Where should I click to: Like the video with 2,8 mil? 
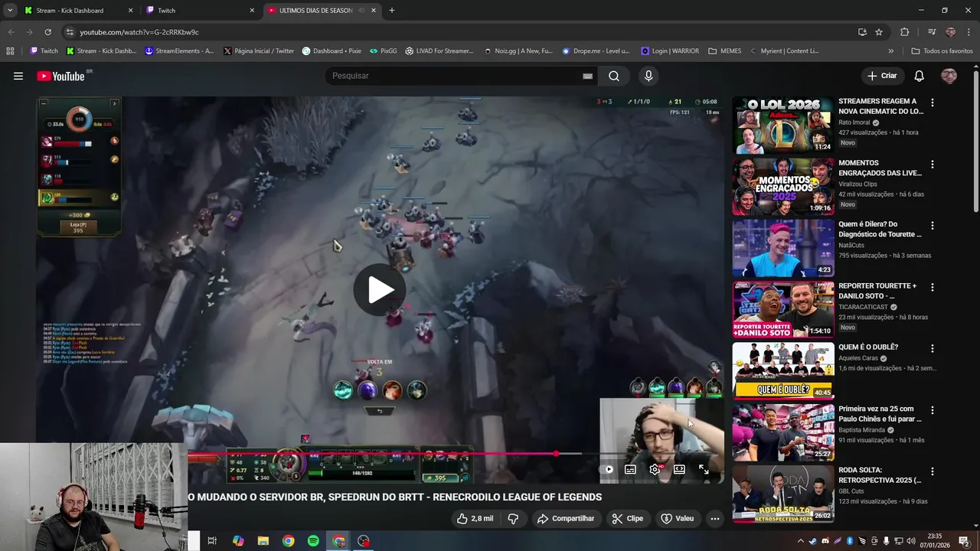coord(475,518)
